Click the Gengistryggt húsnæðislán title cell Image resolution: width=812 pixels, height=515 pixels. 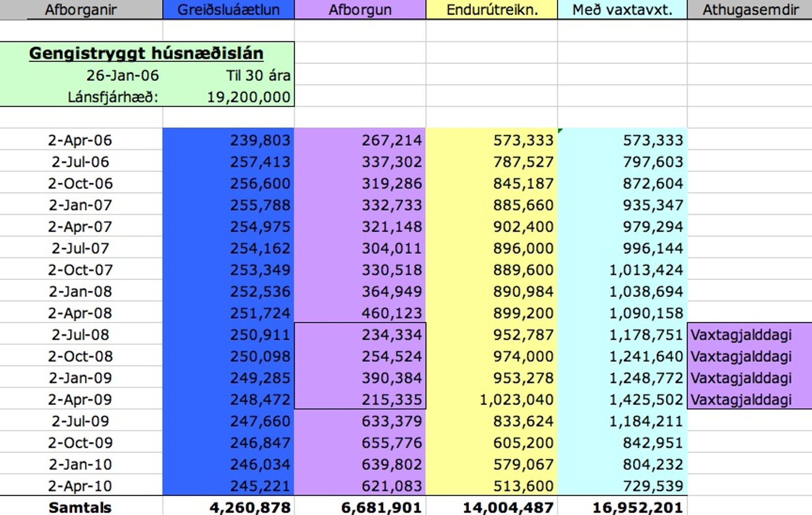[147, 53]
